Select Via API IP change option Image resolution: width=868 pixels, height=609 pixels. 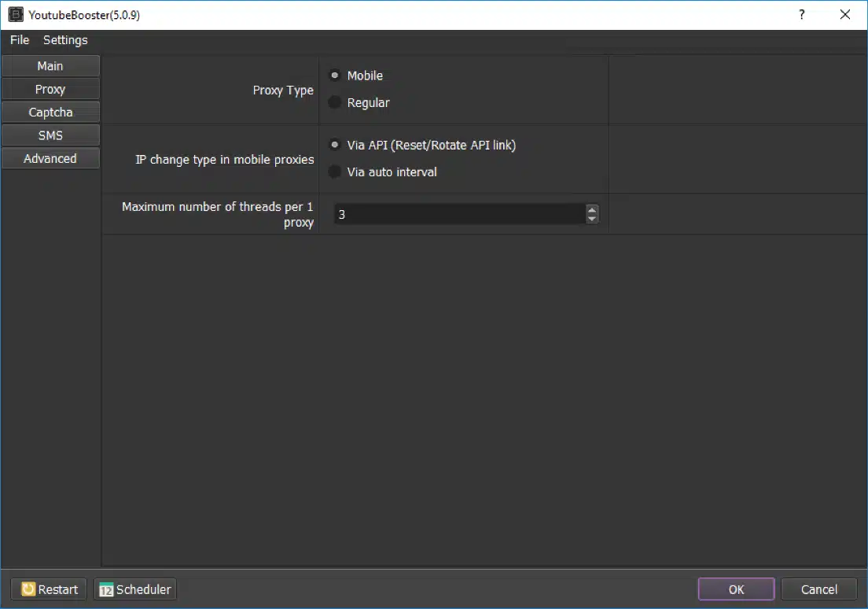pyautogui.click(x=335, y=145)
